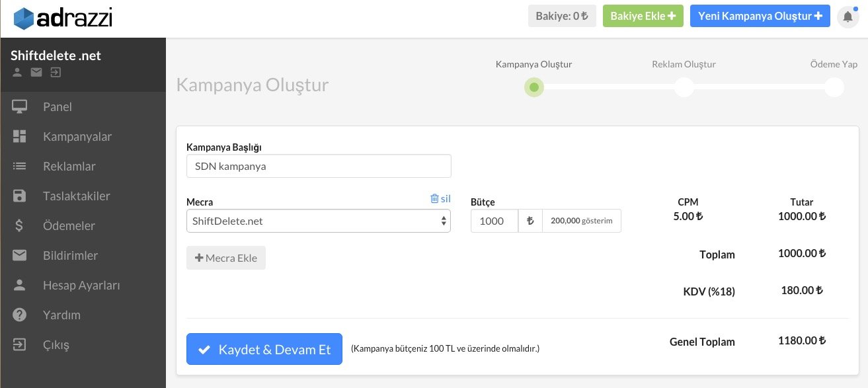868x388 pixels.
Task: Click the Panel monitor icon in sidebar
Action: coord(20,107)
